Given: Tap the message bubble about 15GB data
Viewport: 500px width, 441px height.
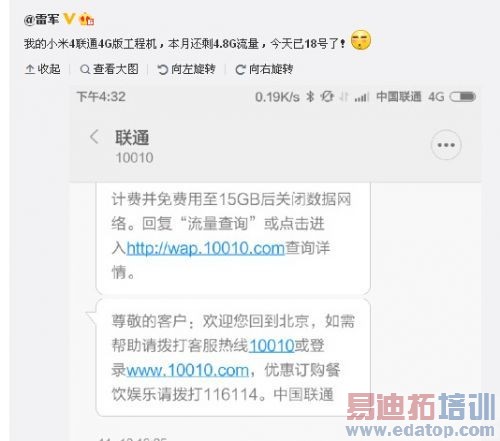Looking at the screenshot, I should 233,238.
